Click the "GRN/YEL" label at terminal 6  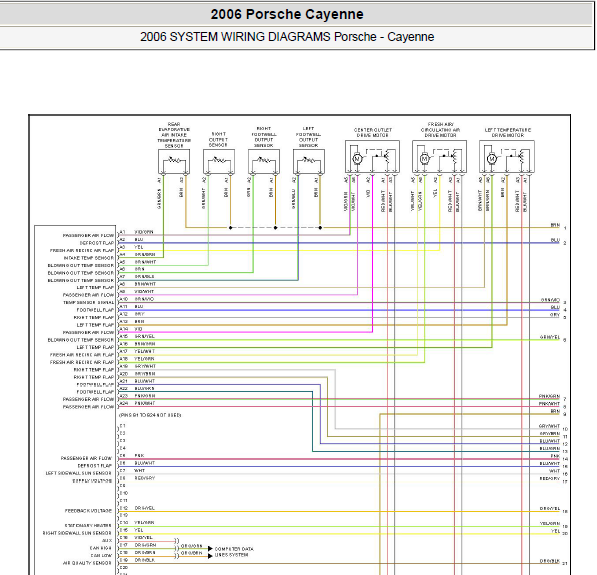(550, 337)
